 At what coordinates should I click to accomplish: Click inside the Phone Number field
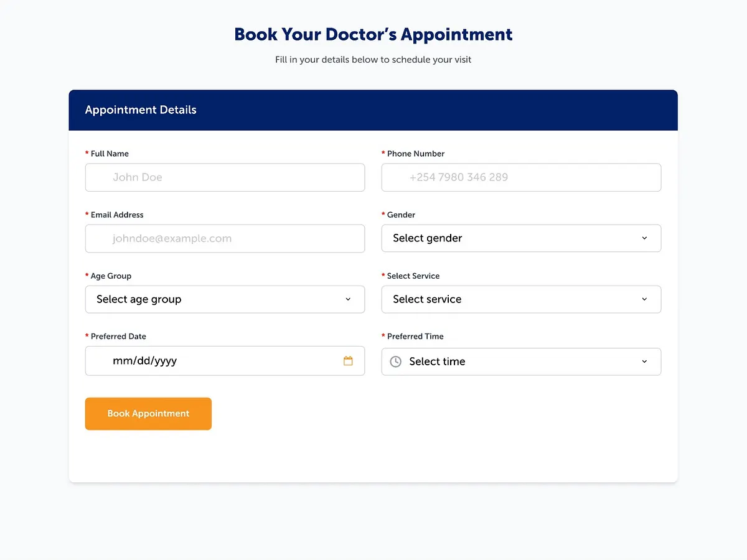pyautogui.click(x=521, y=177)
